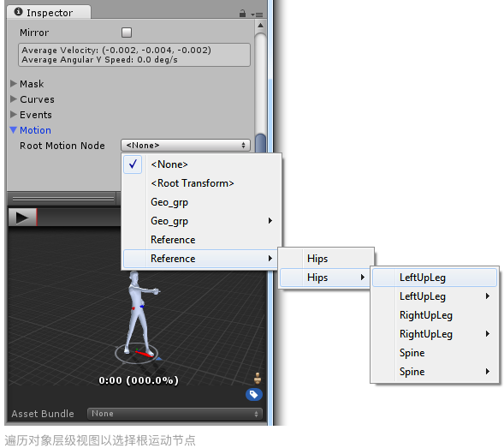Click the avatar mannequin icon in preview
Viewport: 504px width, 448px height.
click(x=258, y=379)
